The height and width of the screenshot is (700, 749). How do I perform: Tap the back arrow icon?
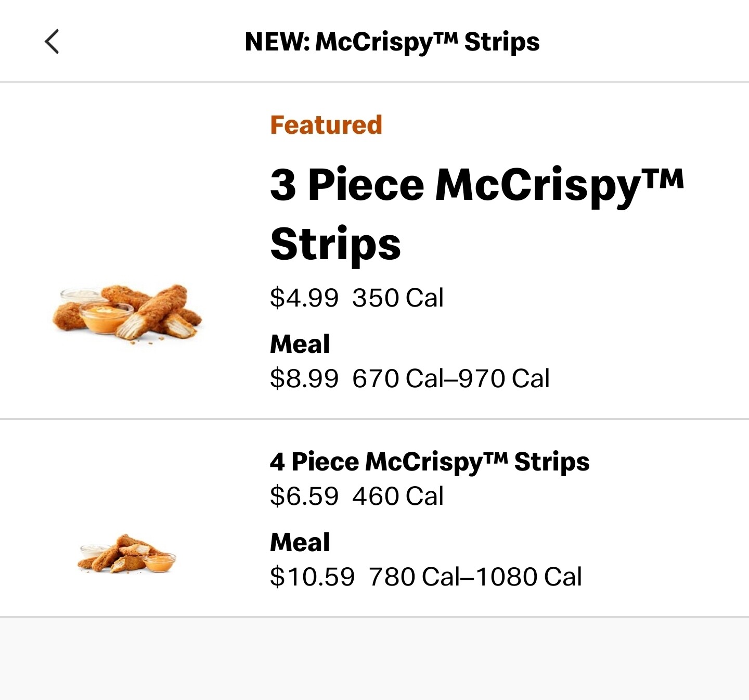click(x=52, y=42)
